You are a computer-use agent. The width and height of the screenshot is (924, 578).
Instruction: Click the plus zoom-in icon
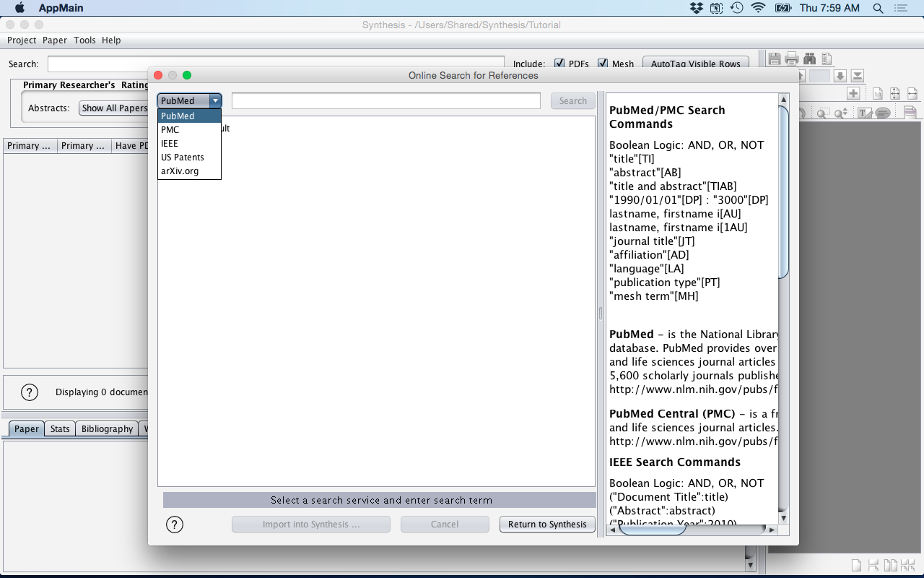click(853, 93)
